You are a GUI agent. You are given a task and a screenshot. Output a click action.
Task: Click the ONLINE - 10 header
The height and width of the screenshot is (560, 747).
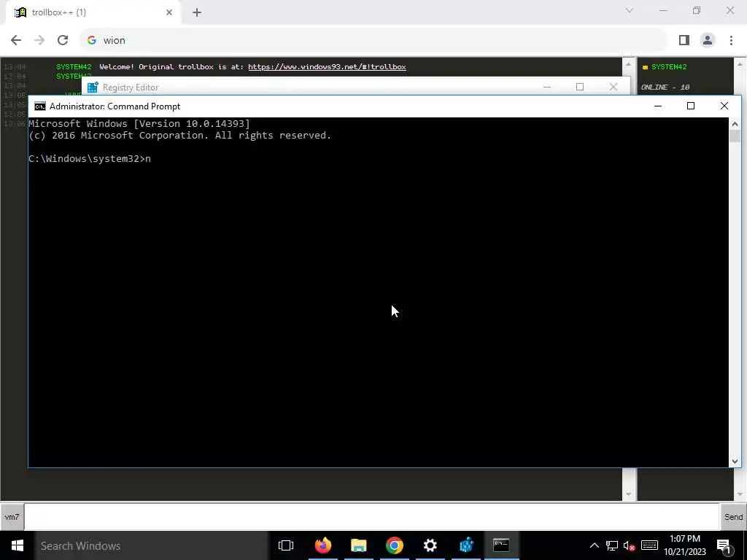click(665, 87)
